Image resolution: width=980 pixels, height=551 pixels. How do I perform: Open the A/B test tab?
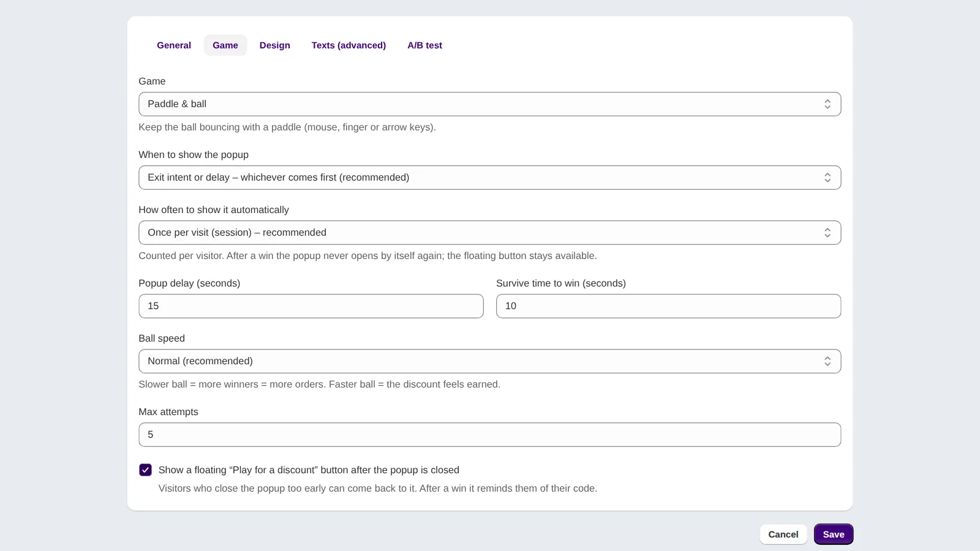tap(424, 45)
